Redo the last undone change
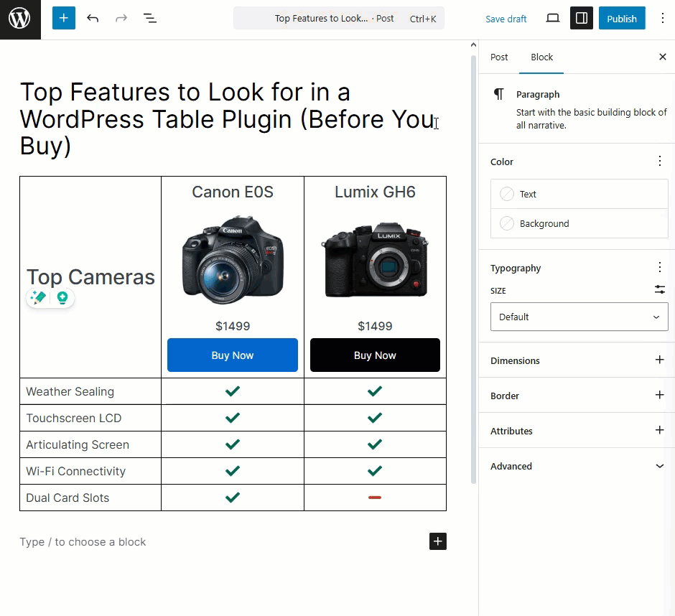 (x=121, y=18)
